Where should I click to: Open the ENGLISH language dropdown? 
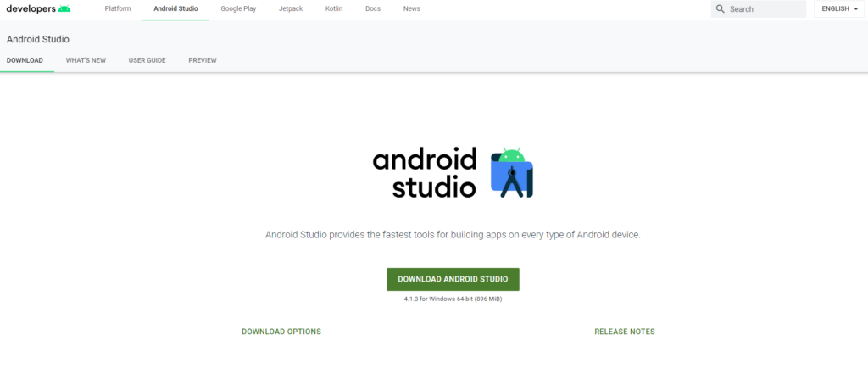[x=839, y=8]
